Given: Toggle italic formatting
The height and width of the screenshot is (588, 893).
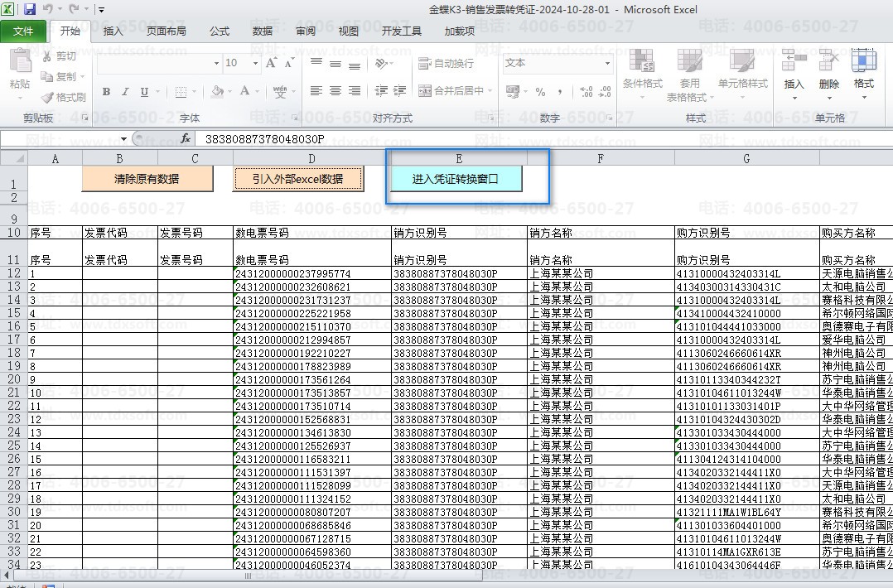Looking at the screenshot, I should pos(125,92).
